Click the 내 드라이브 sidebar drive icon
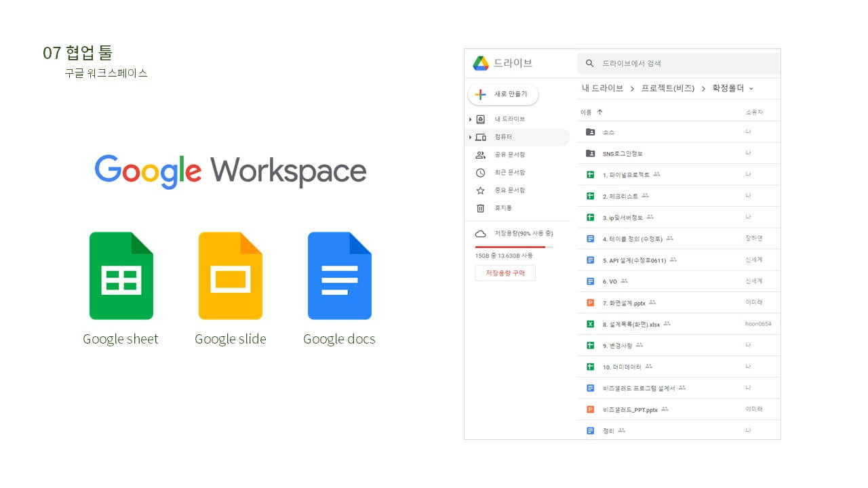 click(x=481, y=119)
